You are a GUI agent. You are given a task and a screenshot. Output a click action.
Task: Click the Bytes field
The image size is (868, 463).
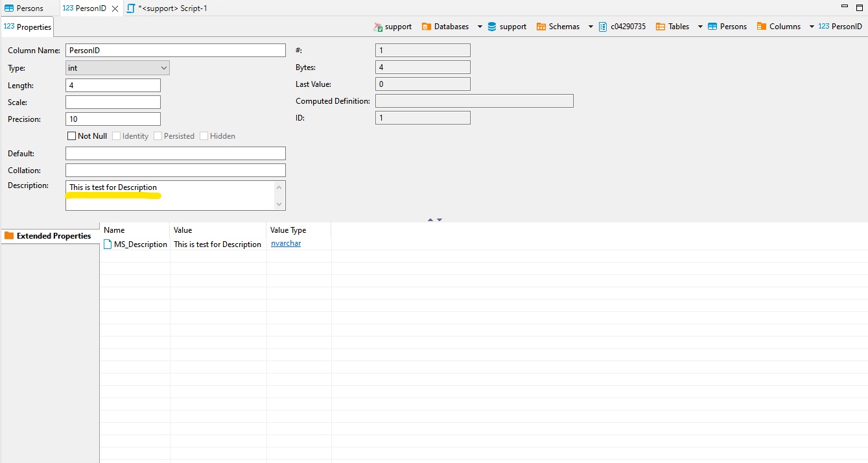423,67
